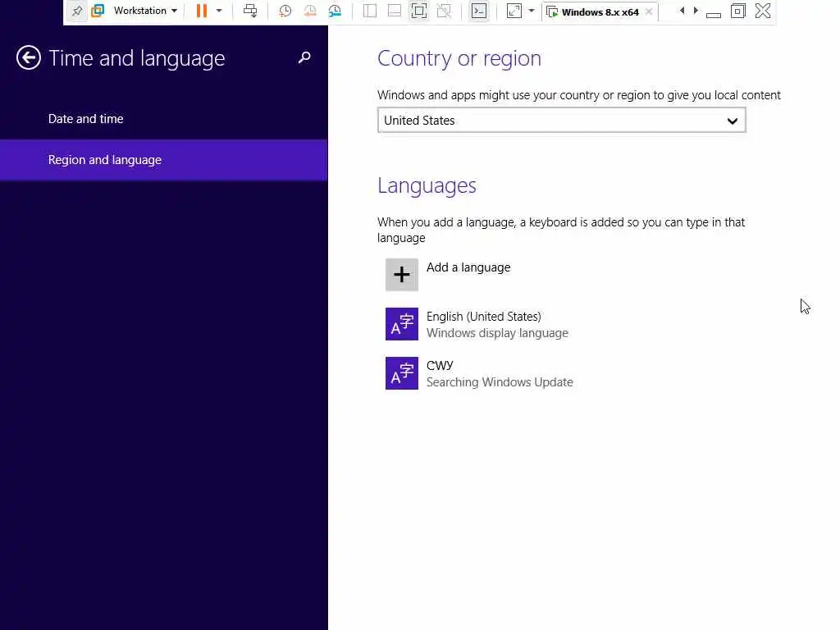The height and width of the screenshot is (630, 840).
Task: Select English (United States) language icon
Action: click(402, 324)
